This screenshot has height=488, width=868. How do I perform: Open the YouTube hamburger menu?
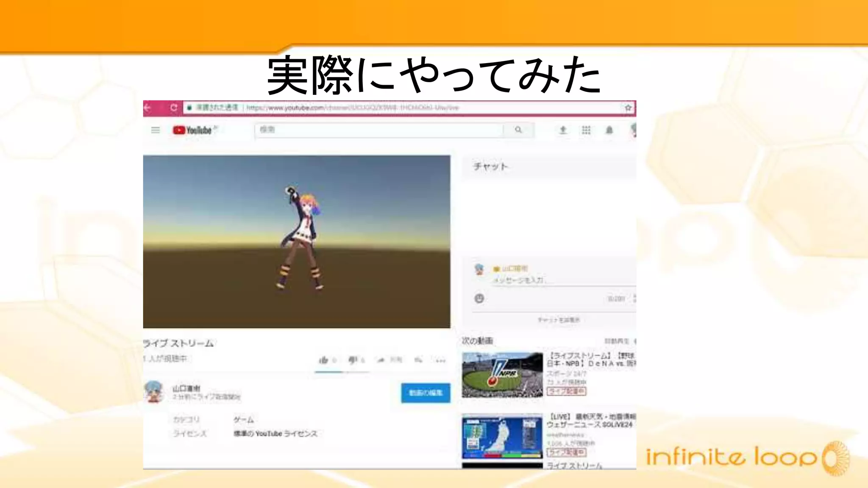(156, 130)
